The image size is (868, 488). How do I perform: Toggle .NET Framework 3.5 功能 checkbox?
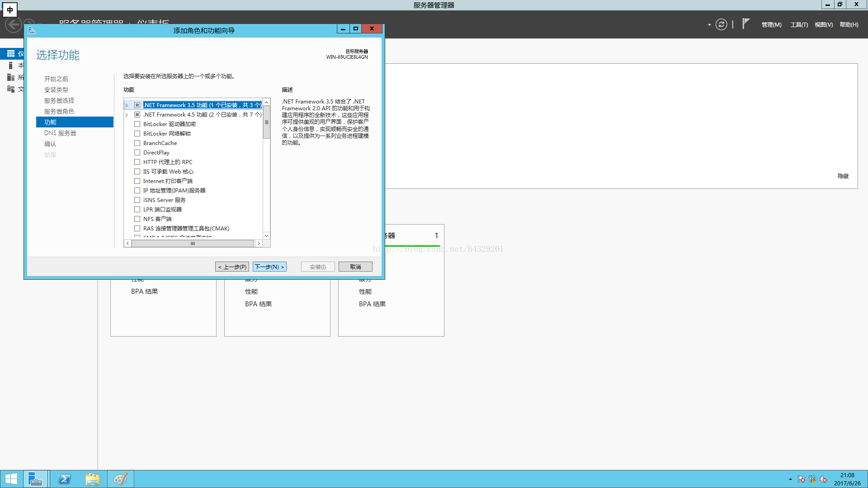tap(137, 105)
